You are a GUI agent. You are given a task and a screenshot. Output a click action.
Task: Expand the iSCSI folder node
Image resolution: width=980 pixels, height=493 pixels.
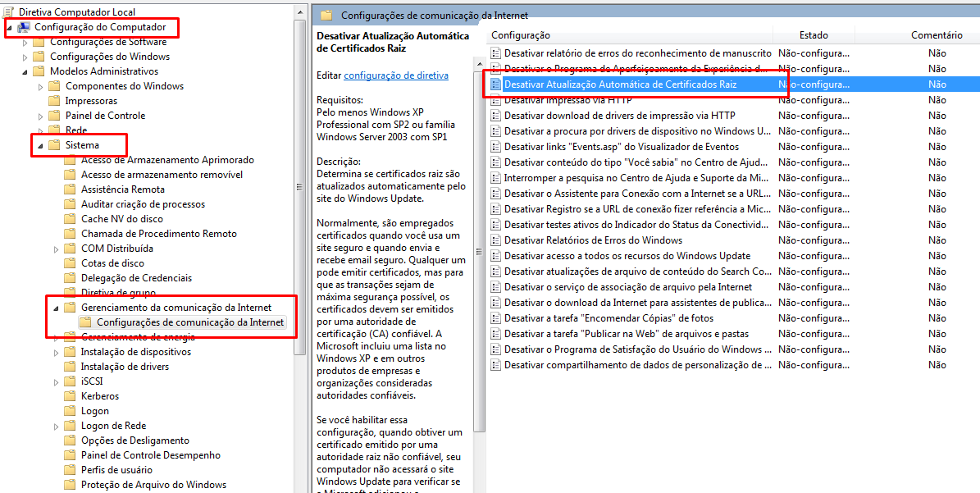tap(56, 381)
